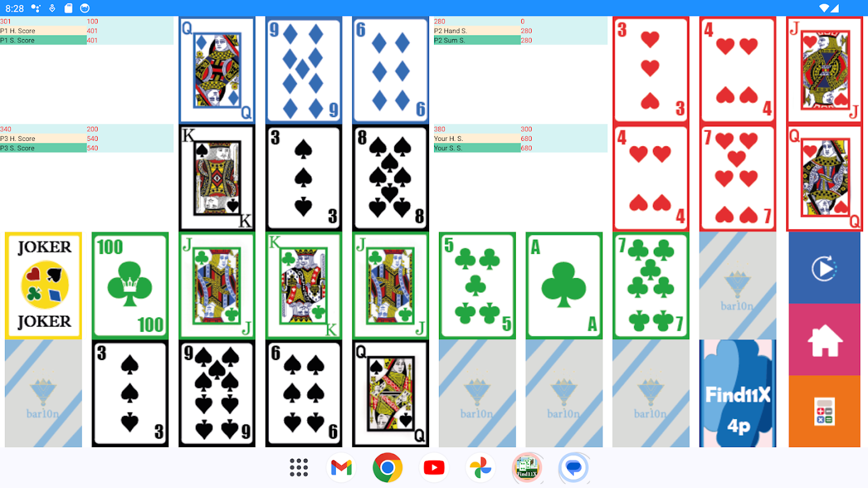Launch Chrome from the taskbar

click(388, 468)
